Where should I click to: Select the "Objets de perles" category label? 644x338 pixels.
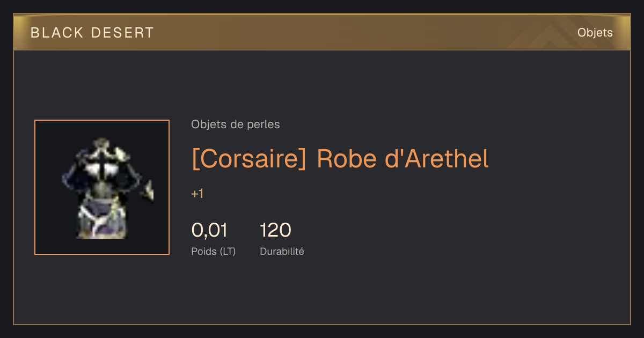pyautogui.click(x=236, y=124)
